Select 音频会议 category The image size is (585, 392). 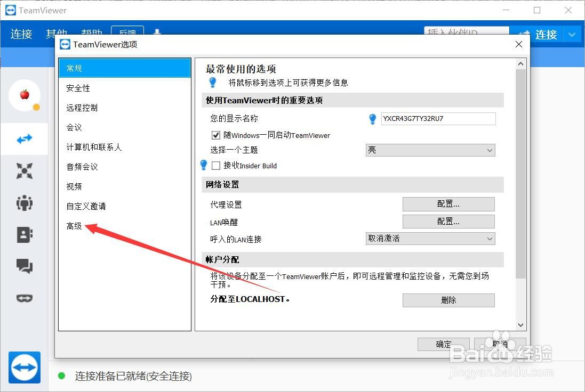pyautogui.click(x=125, y=167)
